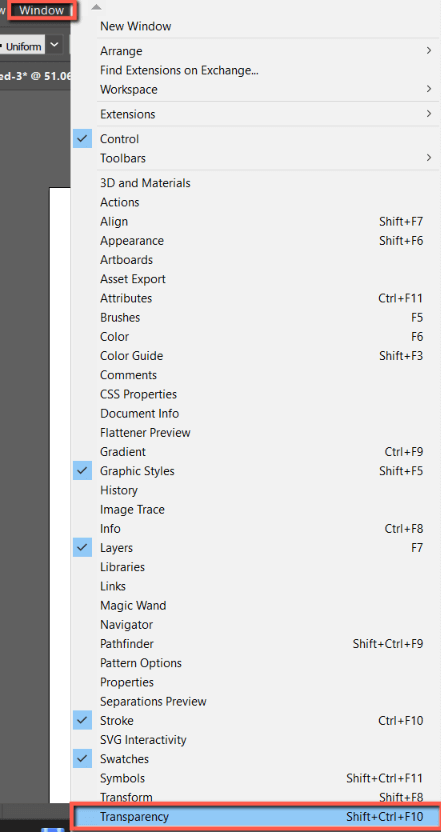Open the CSS Properties panel
Screen dimensions: 441x832
pyautogui.click(x=256, y=394)
